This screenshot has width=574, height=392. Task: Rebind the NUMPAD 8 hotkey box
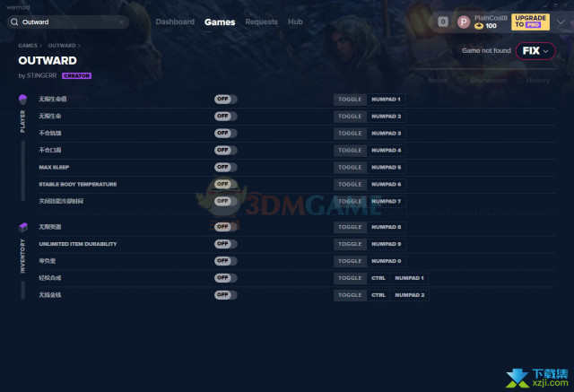click(387, 227)
